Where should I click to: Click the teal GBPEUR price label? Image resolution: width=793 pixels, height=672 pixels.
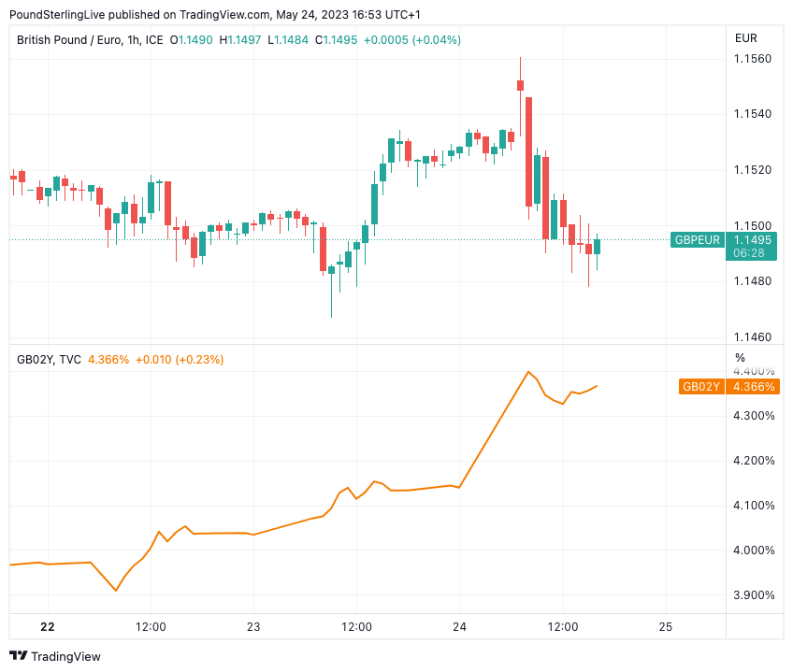tap(698, 240)
